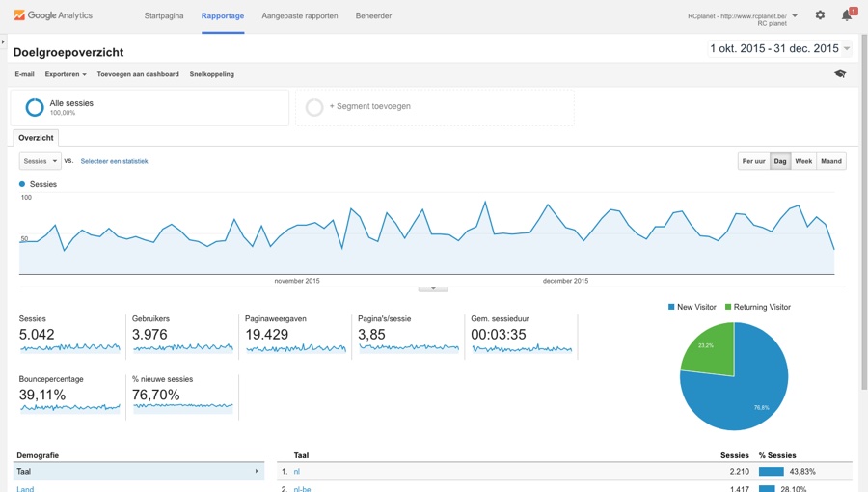Click the graduation cap education icon
Screen dimensions: 868x492
point(840,73)
